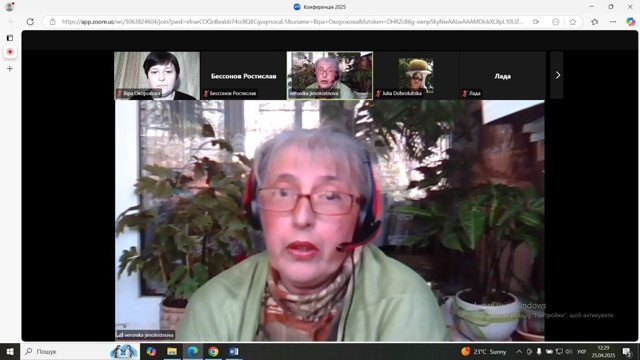Click the address bar URL field
Image resolution: width=640 pixels, height=360 pixels.
[x=292, y=22]
